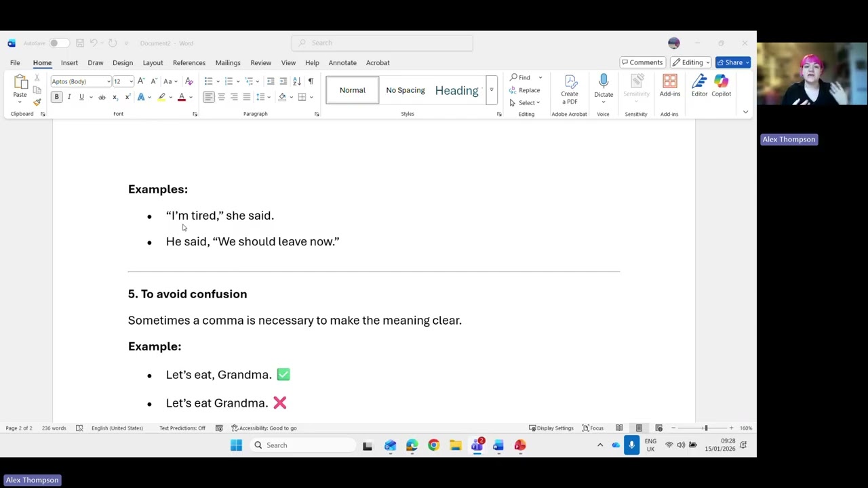
Task: Switch to the Review tab
Action: point(261,62)
